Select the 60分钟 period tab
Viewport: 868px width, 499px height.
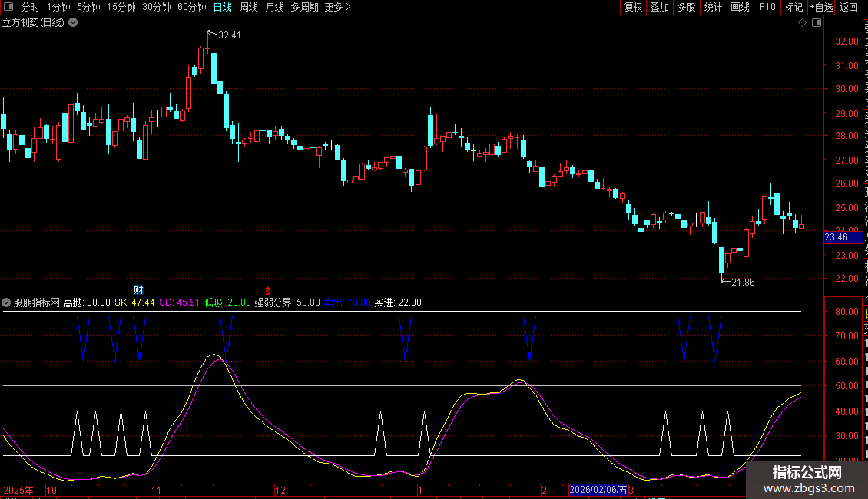click(191, 8)
